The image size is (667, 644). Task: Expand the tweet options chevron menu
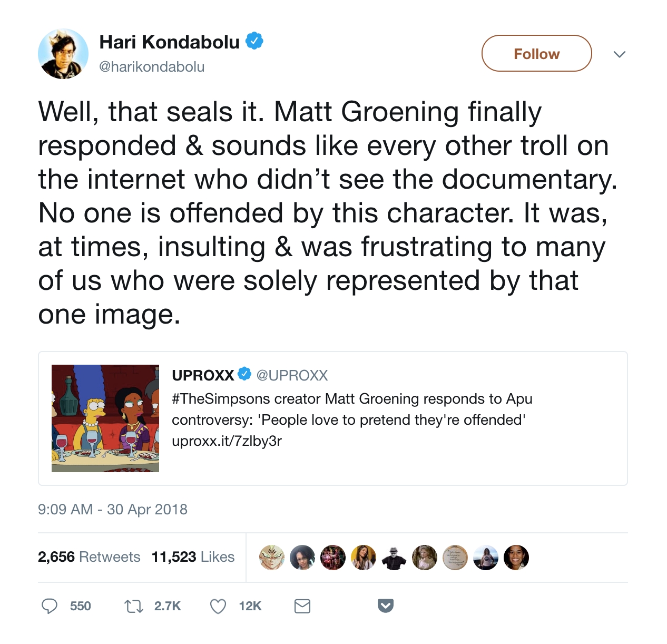[x=620, y=54]
